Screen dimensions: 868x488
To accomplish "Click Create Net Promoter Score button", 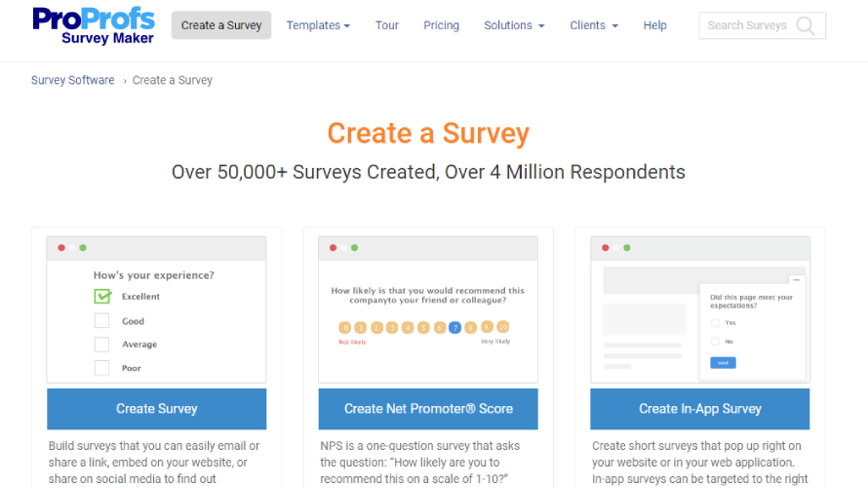I will pyautogui.click(x=428, y=409).
